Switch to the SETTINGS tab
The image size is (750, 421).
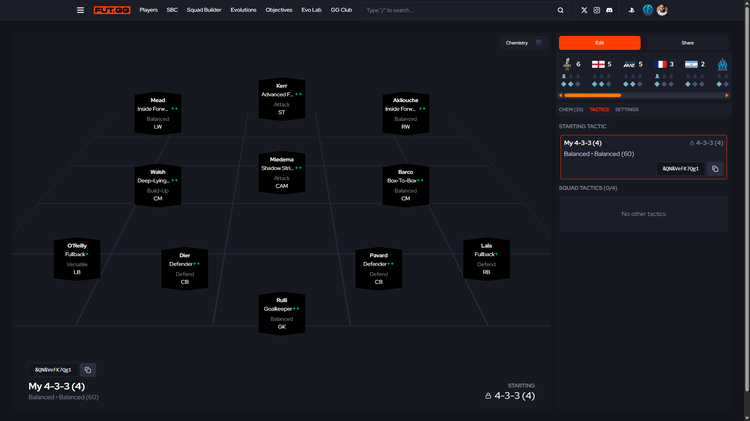coord(626,109)
